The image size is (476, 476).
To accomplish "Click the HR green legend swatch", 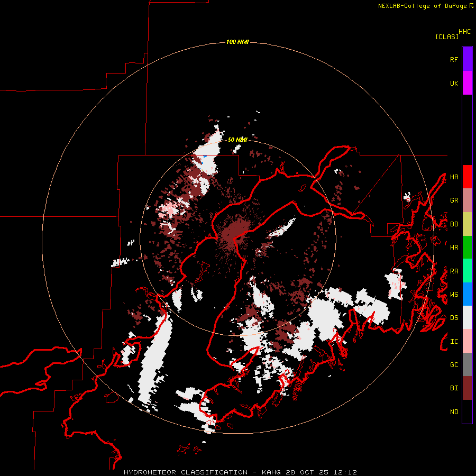I will point(467,248).
